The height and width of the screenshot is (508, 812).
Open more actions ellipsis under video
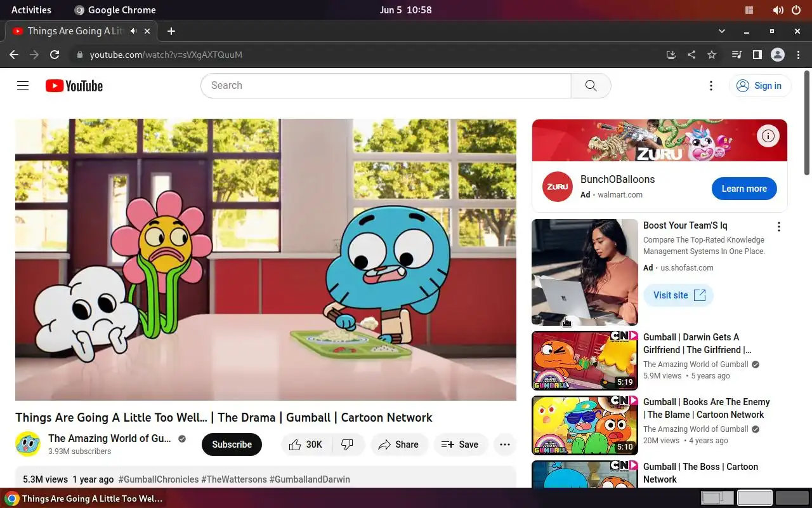(x=505, y=444)
